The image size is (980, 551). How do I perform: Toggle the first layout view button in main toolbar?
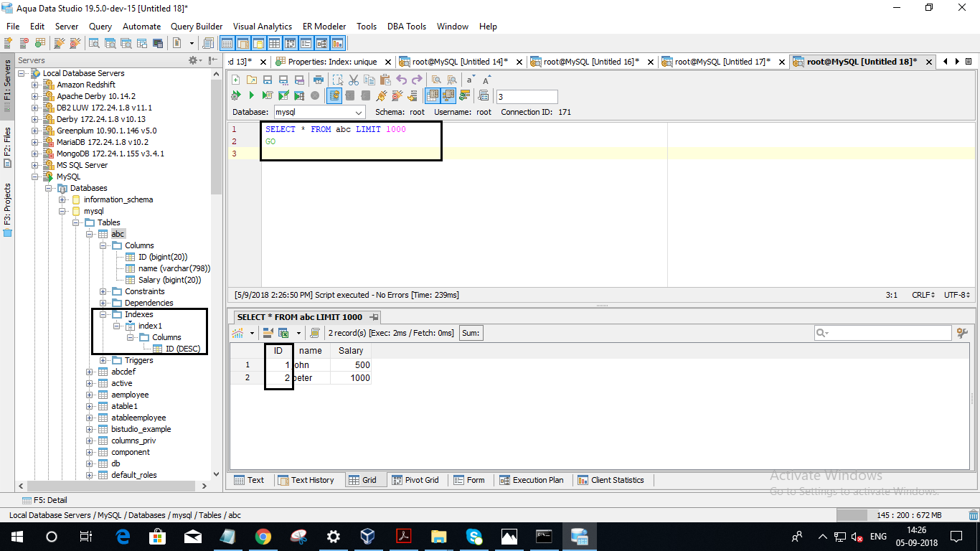pyautogui.click(x=227, y=44)
